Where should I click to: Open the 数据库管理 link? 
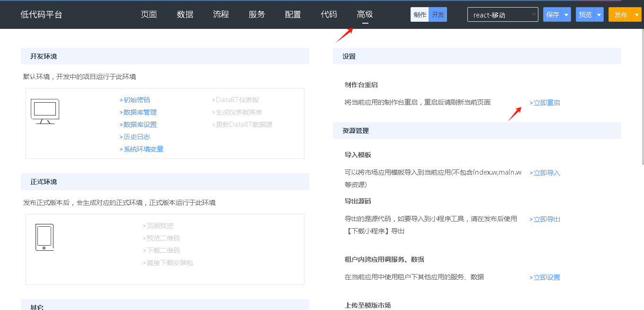(138, 112)
